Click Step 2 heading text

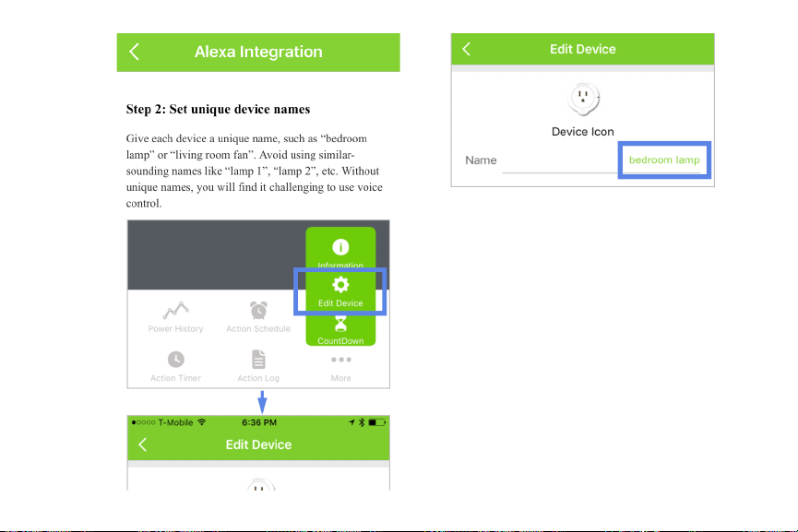tap(218, 110)
